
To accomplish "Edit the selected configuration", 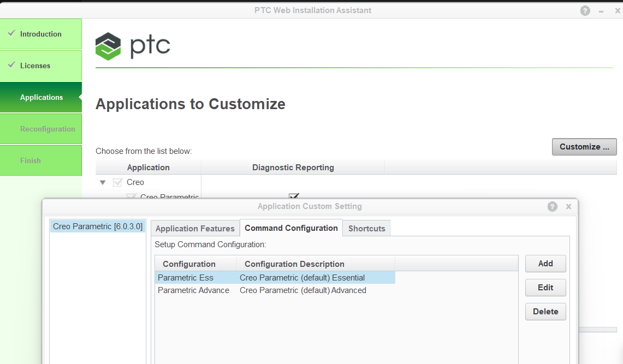I will [545, 287].
